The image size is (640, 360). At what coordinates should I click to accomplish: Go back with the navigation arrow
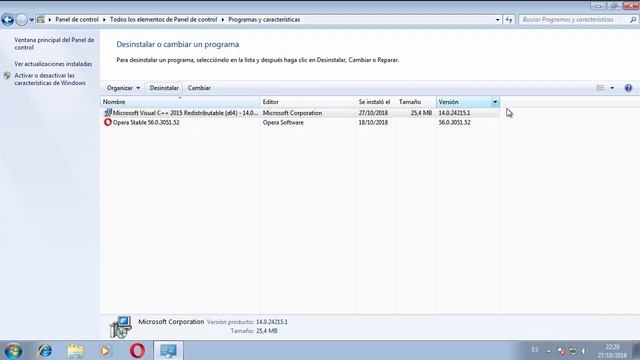click(7, 19)
